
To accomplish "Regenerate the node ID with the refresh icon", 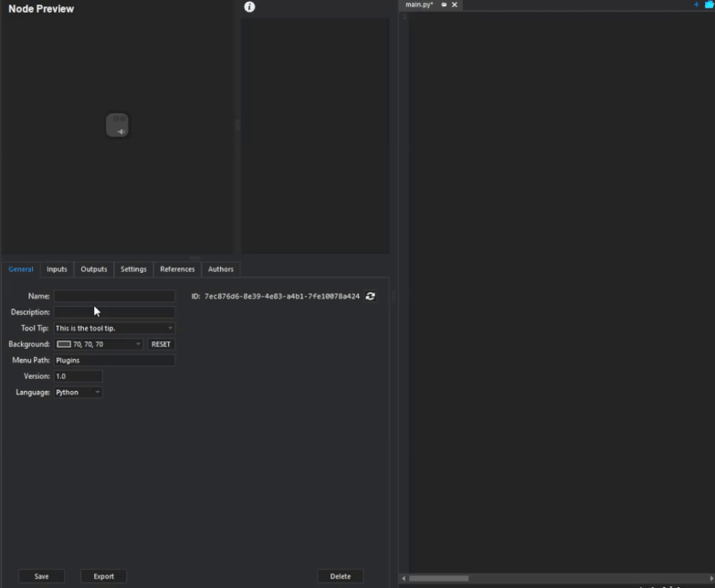I will click(x=370, y=296).
